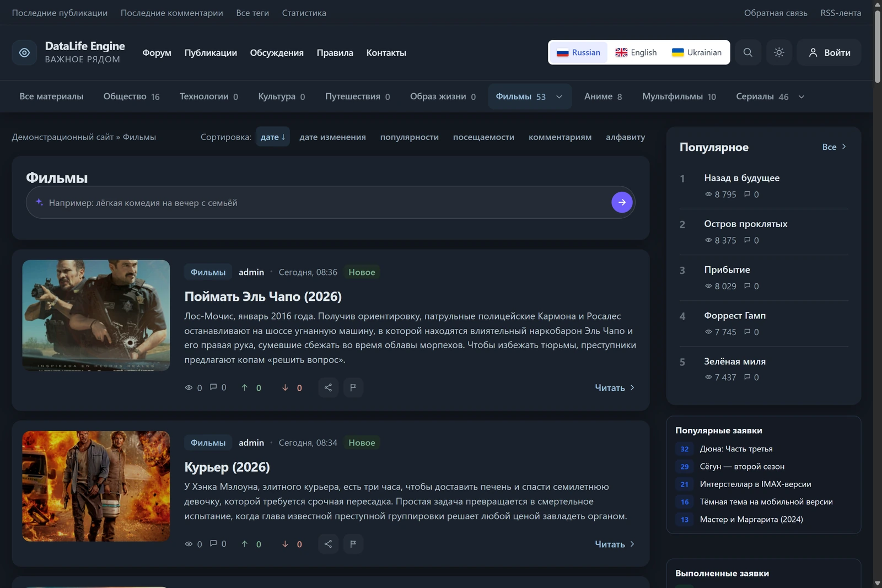
Task: Open Все popular items link
Action: [834, 147]
